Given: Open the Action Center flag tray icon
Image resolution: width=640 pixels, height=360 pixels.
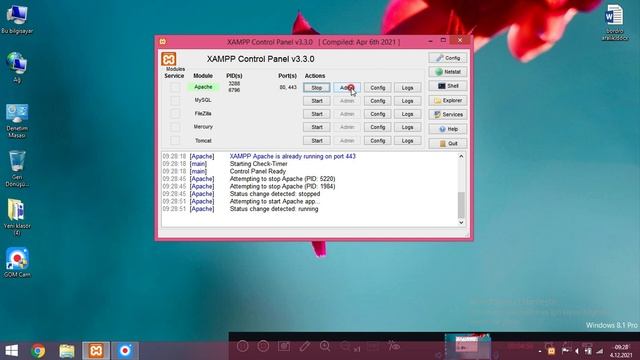Looking at the screenshot, I should [x=565, y=351].
